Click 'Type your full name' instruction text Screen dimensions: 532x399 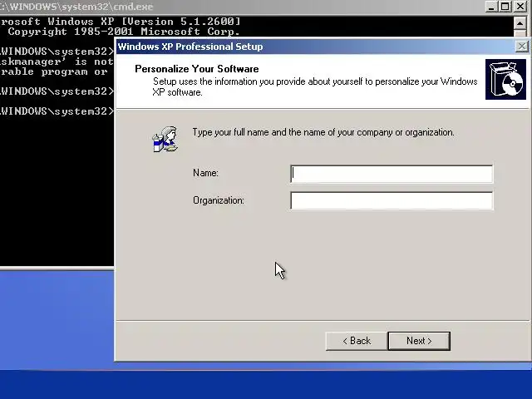tap(323, 132)
